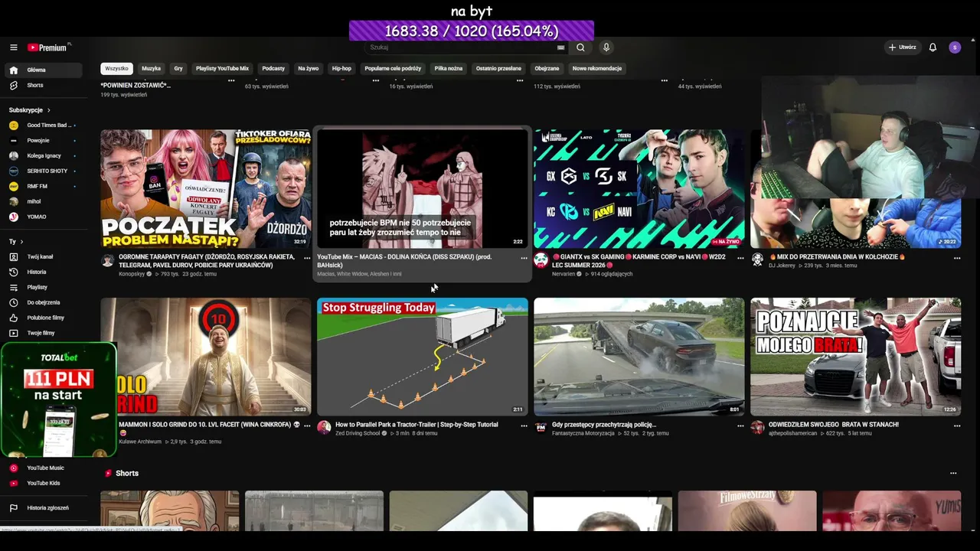The height and width of the screenshot is (551, 980).
Task: Click the Konopskyy channel avatar
Action: [108, 260]
